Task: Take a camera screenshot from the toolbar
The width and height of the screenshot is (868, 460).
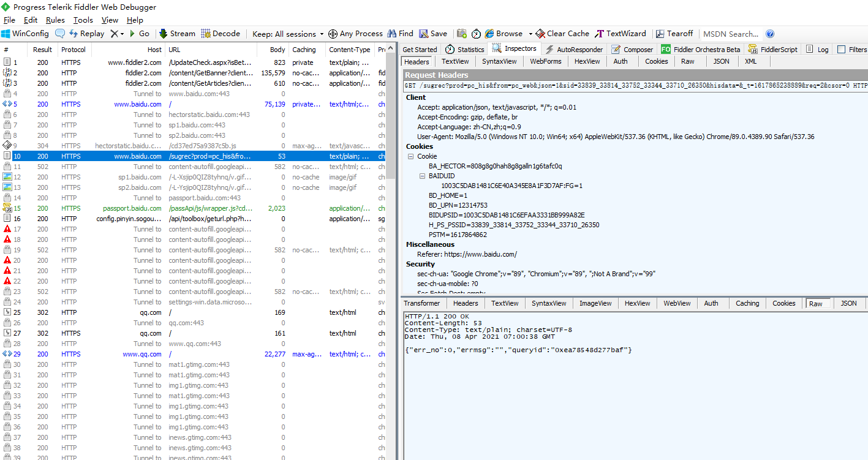Action: [x=461, y=34]
